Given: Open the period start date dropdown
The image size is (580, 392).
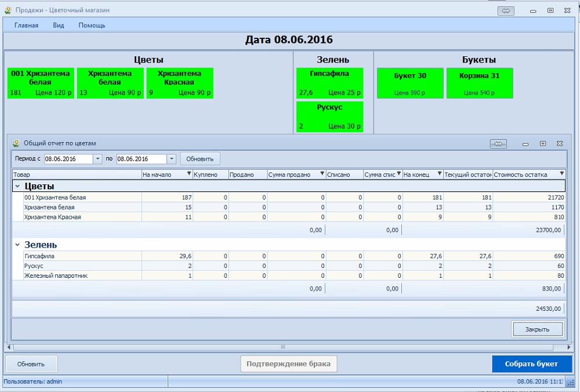Looking at the screenshot, I should click(x=97, y=159).
